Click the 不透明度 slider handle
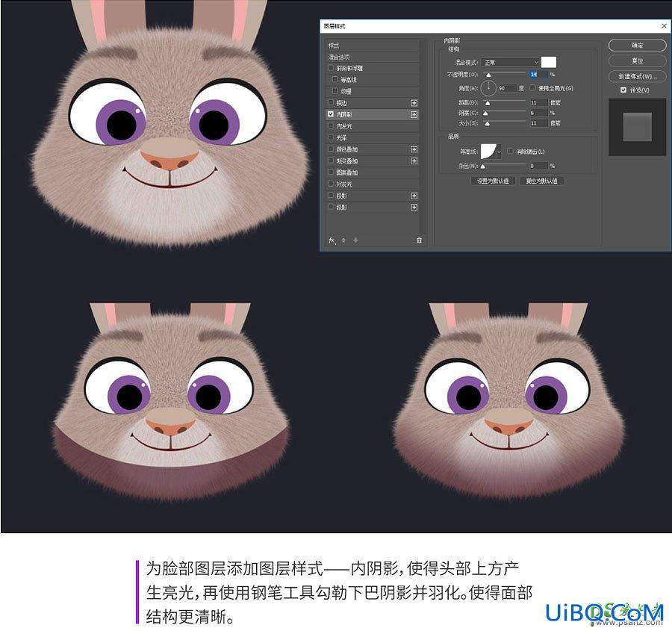 pyautogui.click(x=488, y=75)
